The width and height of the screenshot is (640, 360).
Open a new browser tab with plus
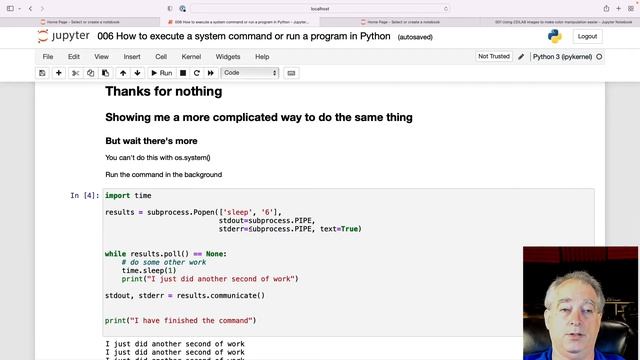pos(619,8)
